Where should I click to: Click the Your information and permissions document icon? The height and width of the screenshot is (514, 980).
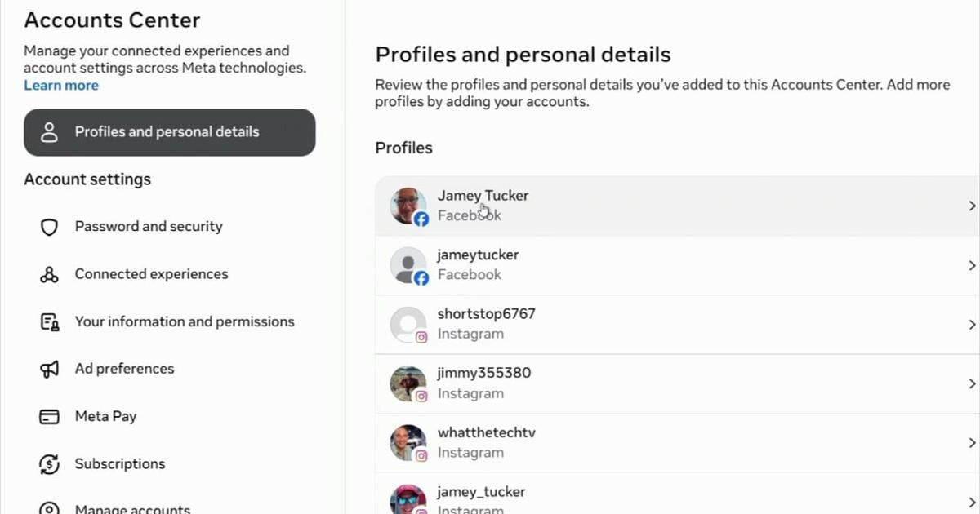pyautogui.click(x=49, y=321)
